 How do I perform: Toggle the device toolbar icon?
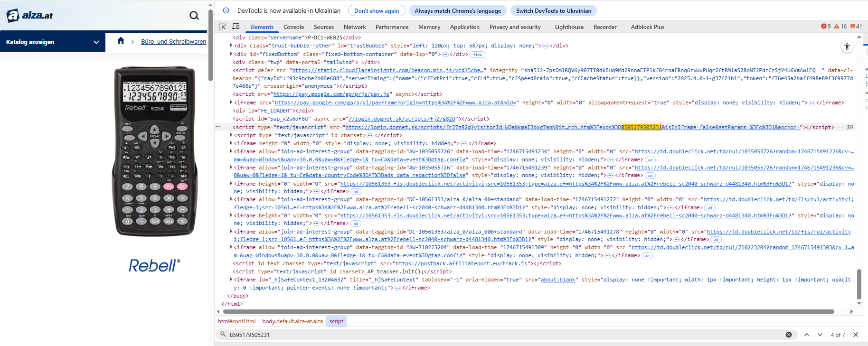point(236,27)
